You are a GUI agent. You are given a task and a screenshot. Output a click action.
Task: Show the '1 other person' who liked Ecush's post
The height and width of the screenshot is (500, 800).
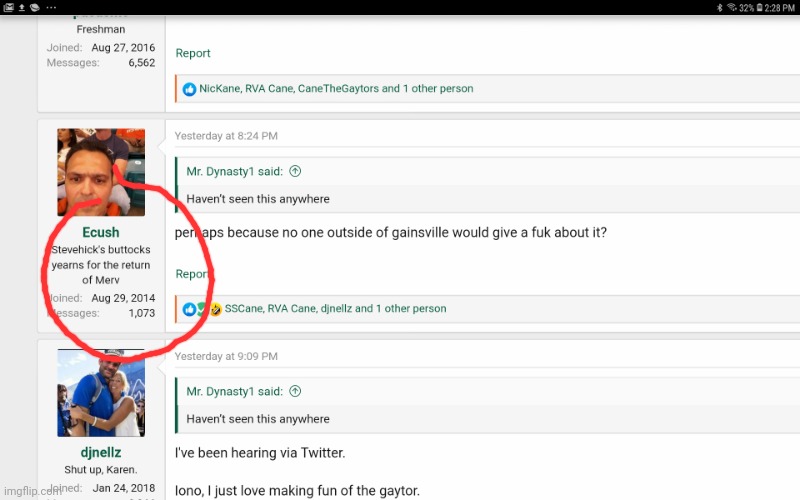coord(410,309)
